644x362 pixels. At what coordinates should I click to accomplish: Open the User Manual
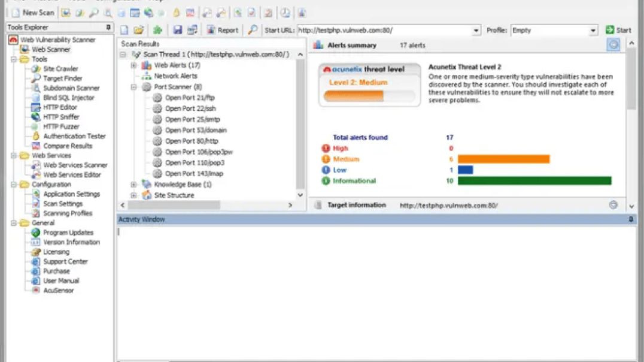pos(61,281)
